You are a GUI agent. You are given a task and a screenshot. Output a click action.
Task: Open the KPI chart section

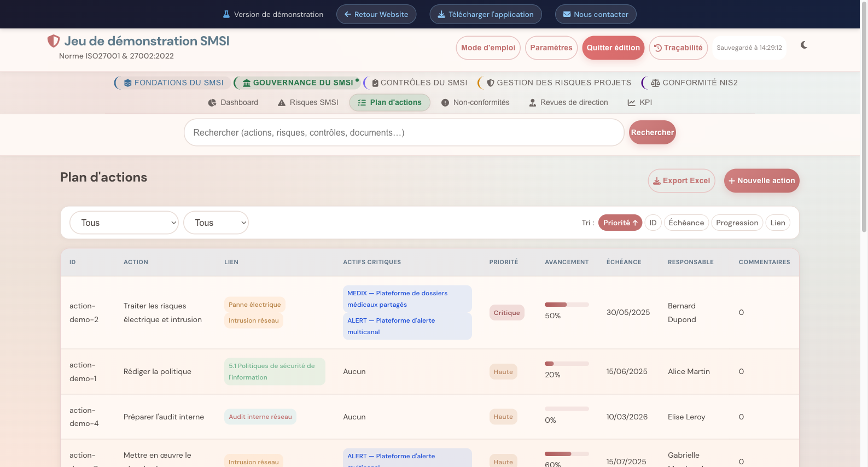click(x=639, y=103)
